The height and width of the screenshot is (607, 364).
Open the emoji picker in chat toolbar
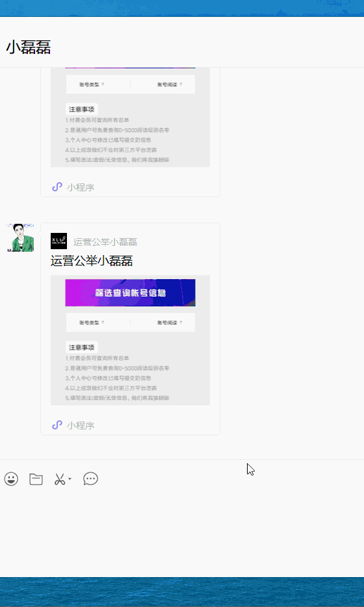click(x=11, y=479)
